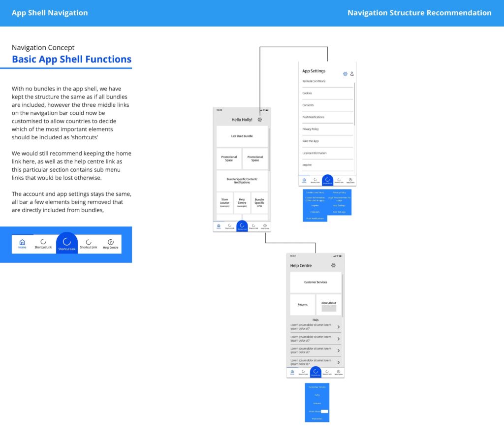Screen dimensions: 504x447
Task: Open the Store Locator tile
Action: click(224, 202)
